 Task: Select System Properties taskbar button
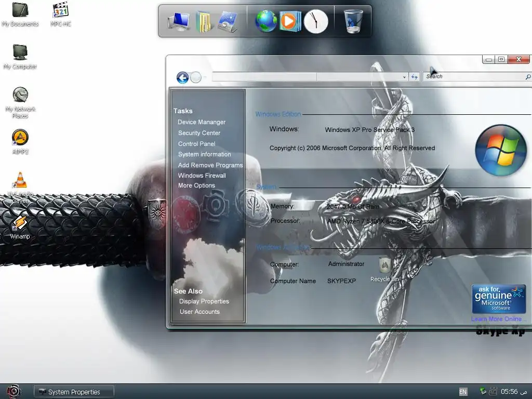click(74, 392)
